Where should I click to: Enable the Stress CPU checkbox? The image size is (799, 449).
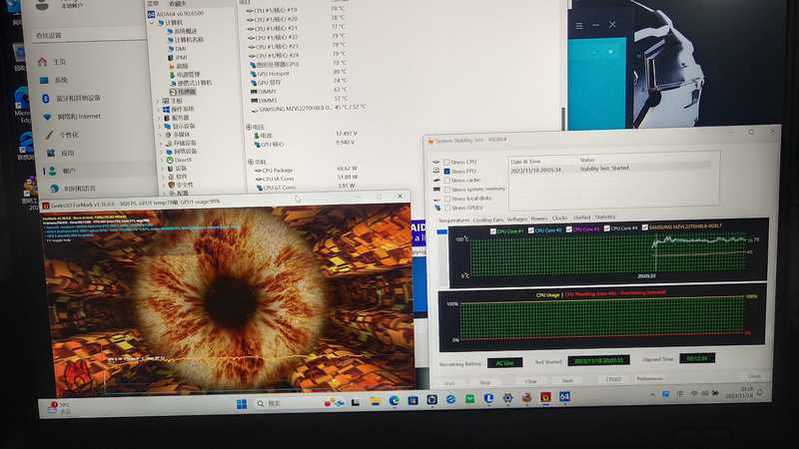click(447, 162)
